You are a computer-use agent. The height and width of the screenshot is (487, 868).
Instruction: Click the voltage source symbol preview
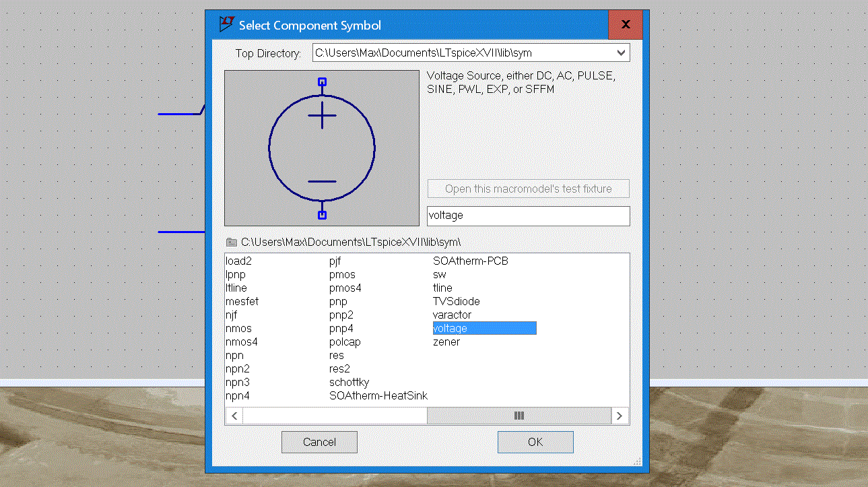click(322, 148)
